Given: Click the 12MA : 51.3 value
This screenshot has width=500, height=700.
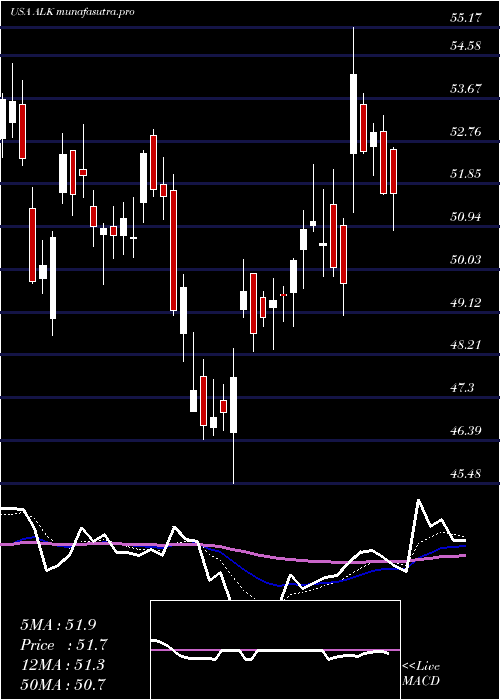Looking at the screenshot, I should tap(62, 665).
